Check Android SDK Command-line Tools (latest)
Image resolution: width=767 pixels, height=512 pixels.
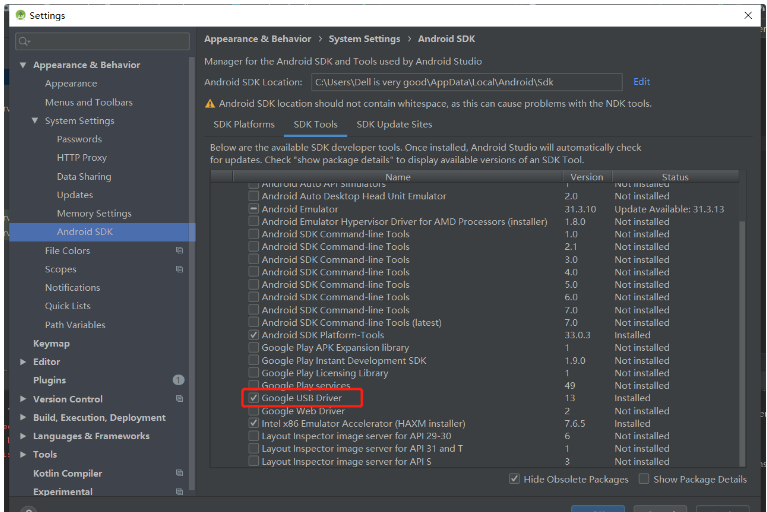(x=253, y=322)
